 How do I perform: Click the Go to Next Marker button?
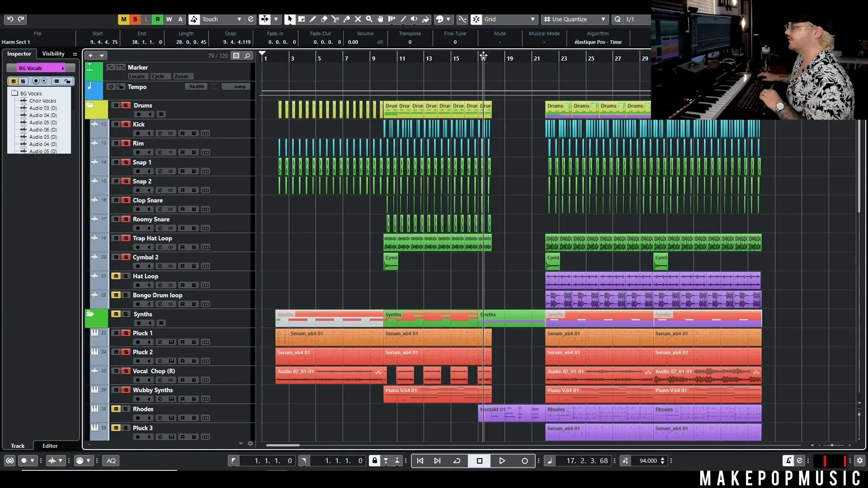pyautogui.click(x=437, y=460)
